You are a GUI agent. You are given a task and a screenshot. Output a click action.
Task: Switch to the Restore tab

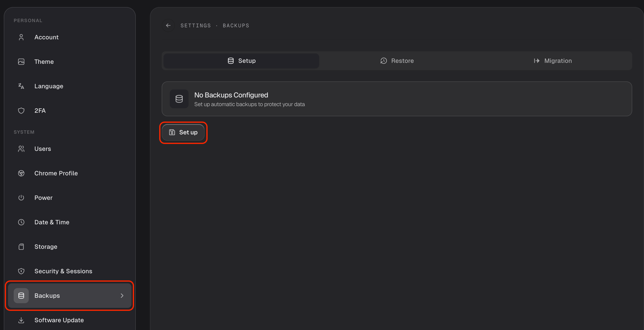click(x=397, y=61)
